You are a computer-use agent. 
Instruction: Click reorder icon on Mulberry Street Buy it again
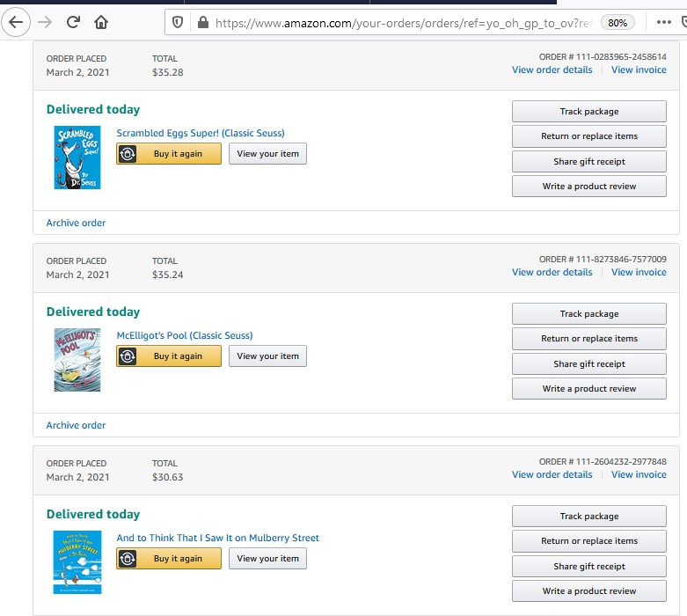click(x=128, y=559)
